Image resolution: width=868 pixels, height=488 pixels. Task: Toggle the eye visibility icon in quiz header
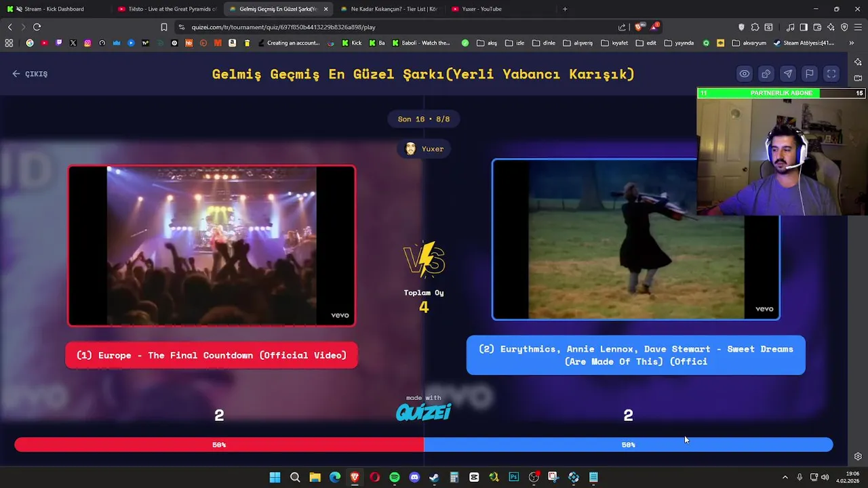(x=745, y=74)
